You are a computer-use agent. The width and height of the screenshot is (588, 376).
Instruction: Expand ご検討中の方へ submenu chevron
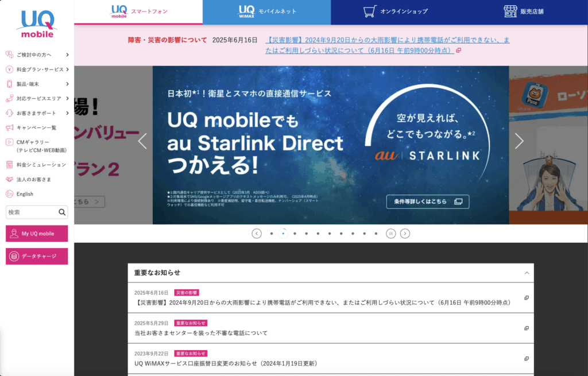(68, 55)
